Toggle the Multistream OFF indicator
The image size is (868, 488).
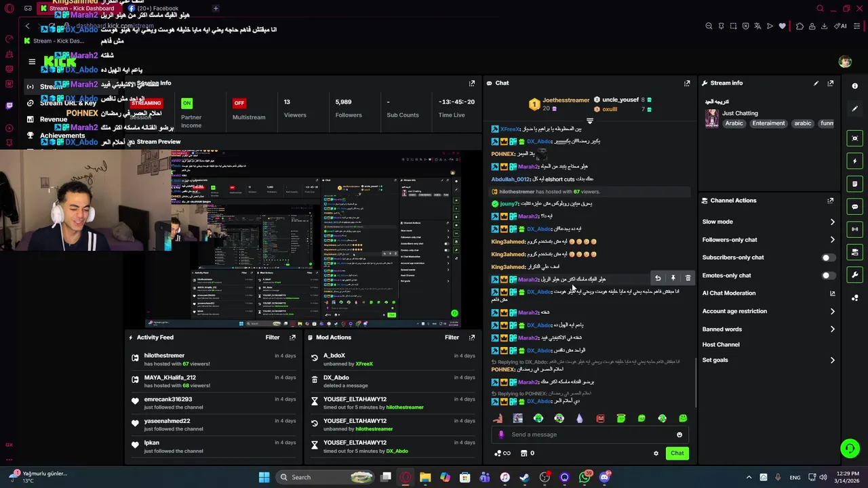coord(239,103)
